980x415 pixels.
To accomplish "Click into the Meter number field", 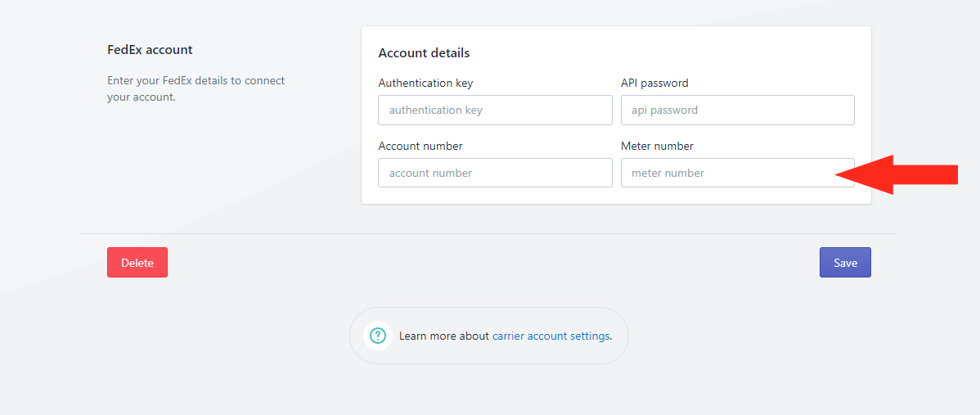I will click(x=738, y=173).
